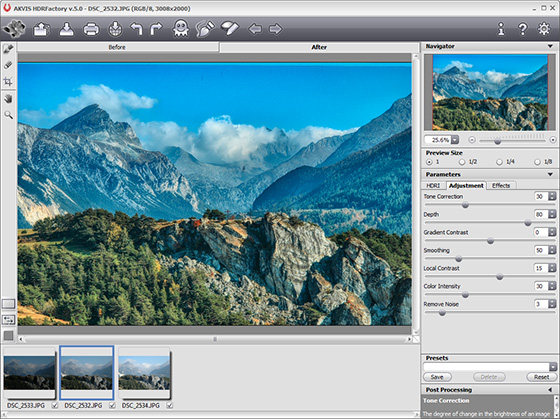560x419 pixels.
Task: Select Preview Size 1/2 radio button
Action: point(462,162)
